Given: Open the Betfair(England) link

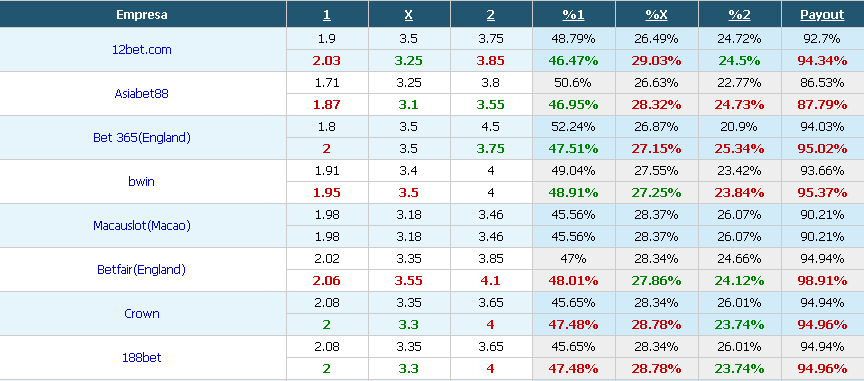Looking at the screenshot, I should 142,270.
